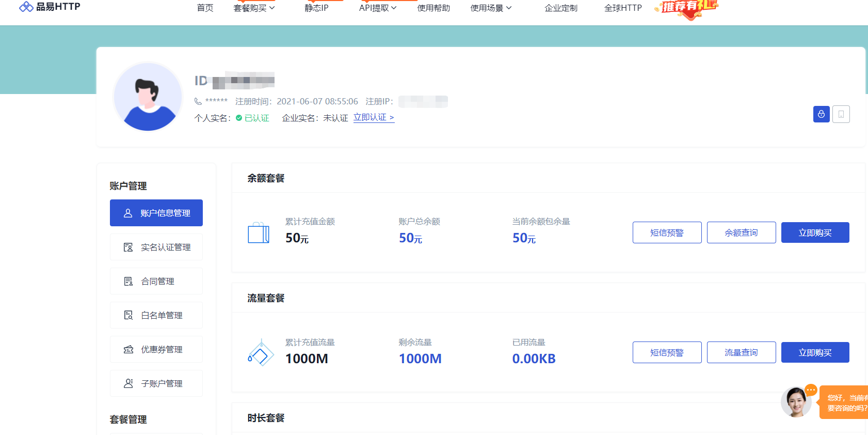Go to the 静态IP menu item

pos(316,8)
